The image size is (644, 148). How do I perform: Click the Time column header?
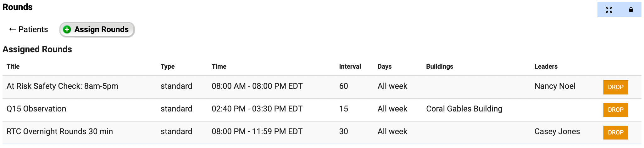[x=219, y=66]
